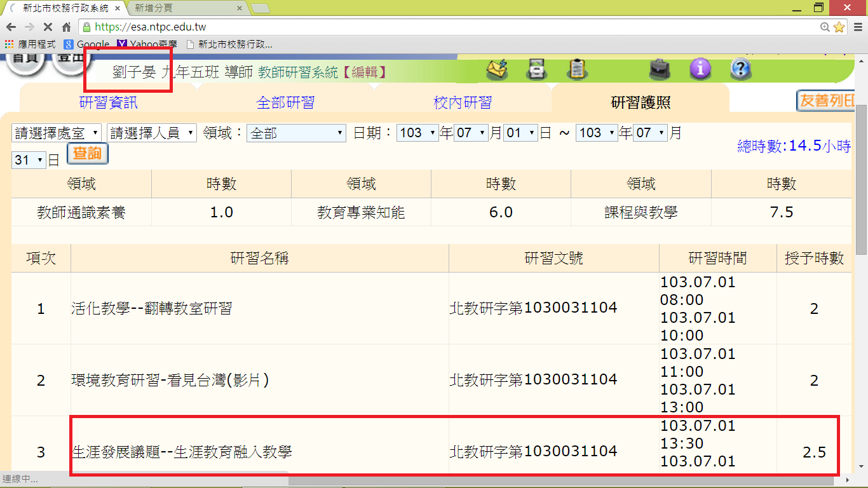The image size is (868, 488).
Task: Bookmark this page with star icon
Action: click(x=839, y=27)
